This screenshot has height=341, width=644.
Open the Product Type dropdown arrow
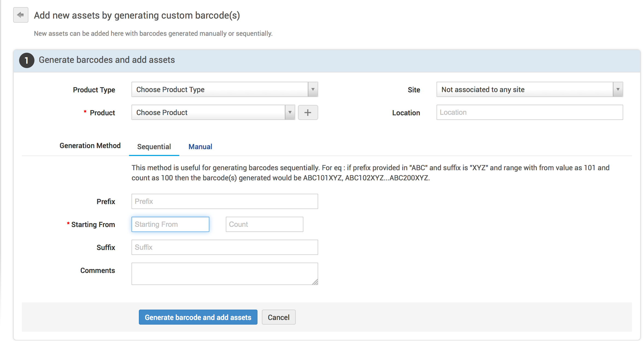pyautogui.click(x=313, y=90)
